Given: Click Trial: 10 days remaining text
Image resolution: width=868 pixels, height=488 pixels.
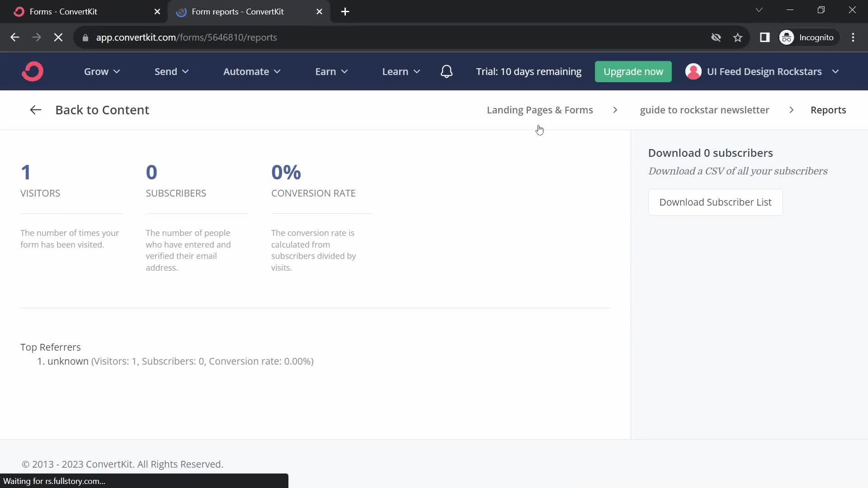Looking at the screenshot, I should click(528, 71).
